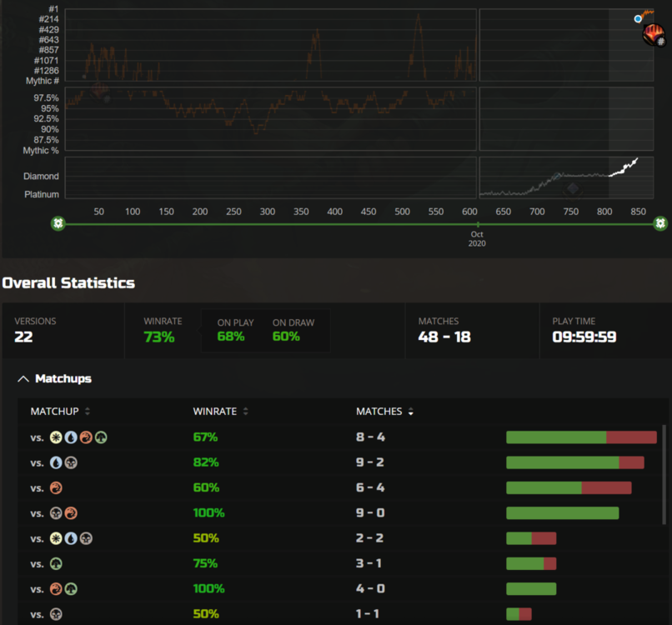The height and width of the screenshot is (625, 672).
Task: Select the 9 - 0 matchup row
Action: pos(333,512)
